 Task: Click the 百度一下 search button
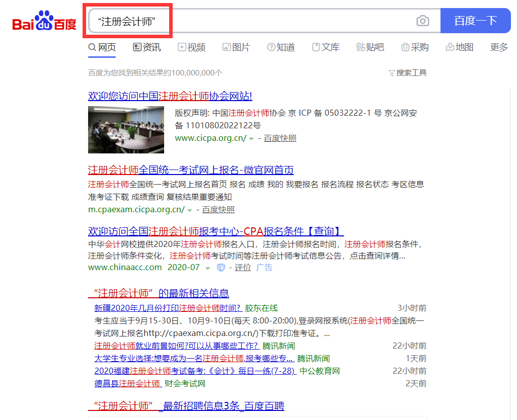tap(475, 21)
